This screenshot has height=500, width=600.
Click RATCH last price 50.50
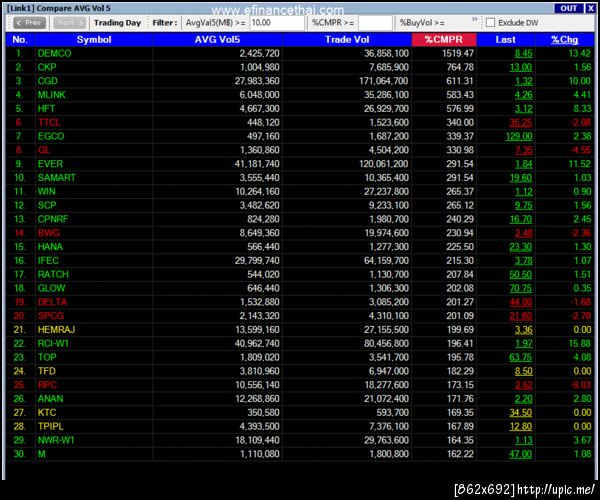pos(521,274)
